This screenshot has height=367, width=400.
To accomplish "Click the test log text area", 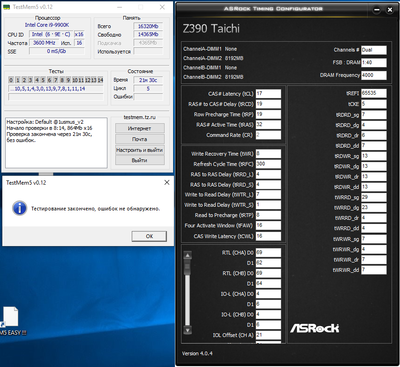I will click(x=56, y=142).
